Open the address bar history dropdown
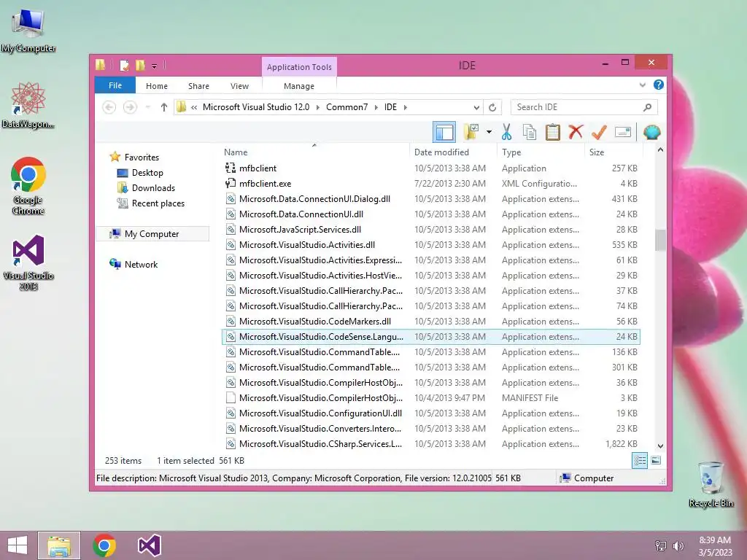747x560 pixels. 476,107
